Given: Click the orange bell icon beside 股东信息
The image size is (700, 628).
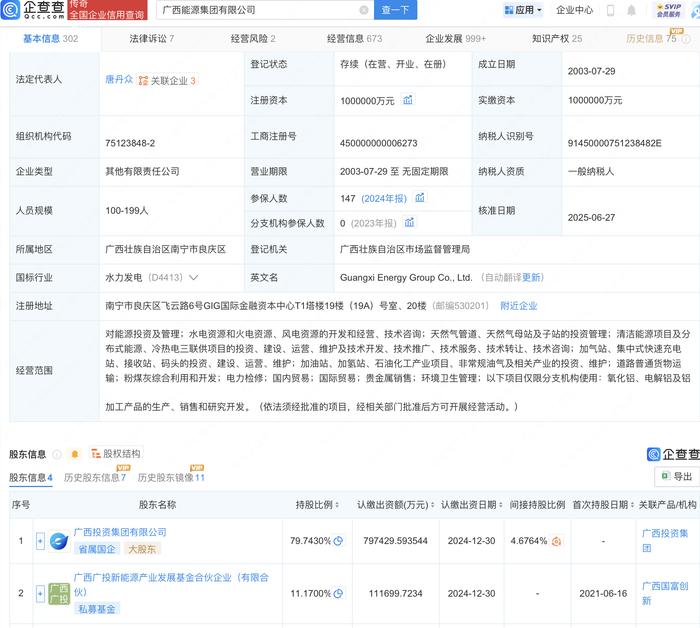Looking at the screenshot, I should click(x=75, y=454).
